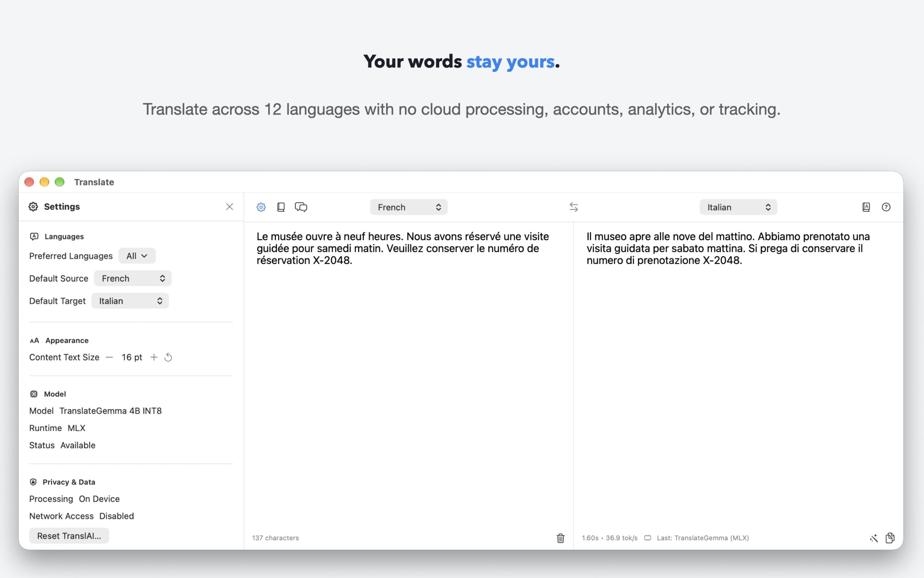
Task: Click the Network Access 'Disabled' value
Action: [117, 516]
